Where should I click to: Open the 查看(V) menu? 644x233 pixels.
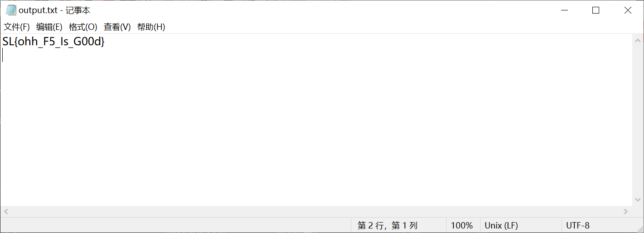pos(117,27)
